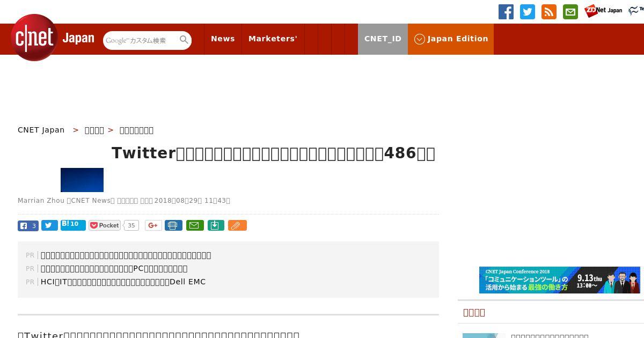The image size is (644, 338).
Task: Expand the Japan Edition selector
Action: (x=451, y=39)
